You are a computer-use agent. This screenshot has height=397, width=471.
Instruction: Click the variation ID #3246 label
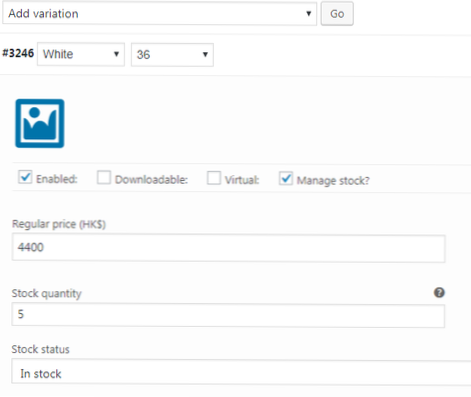18,53
